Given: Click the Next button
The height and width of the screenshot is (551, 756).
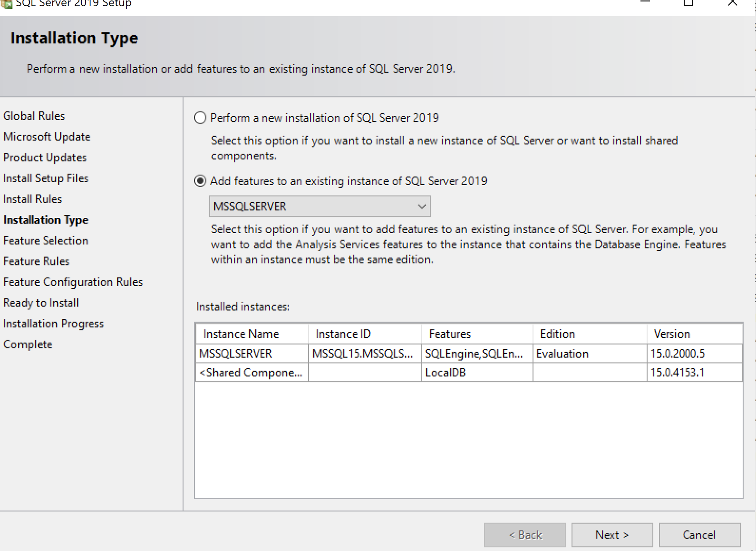Looking at the screenshot, I should [612, 535].
